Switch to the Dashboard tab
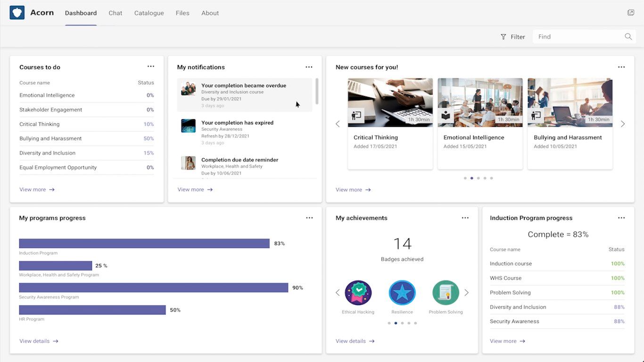The width and height of the screenshot is (644, 362). [81, 13]
